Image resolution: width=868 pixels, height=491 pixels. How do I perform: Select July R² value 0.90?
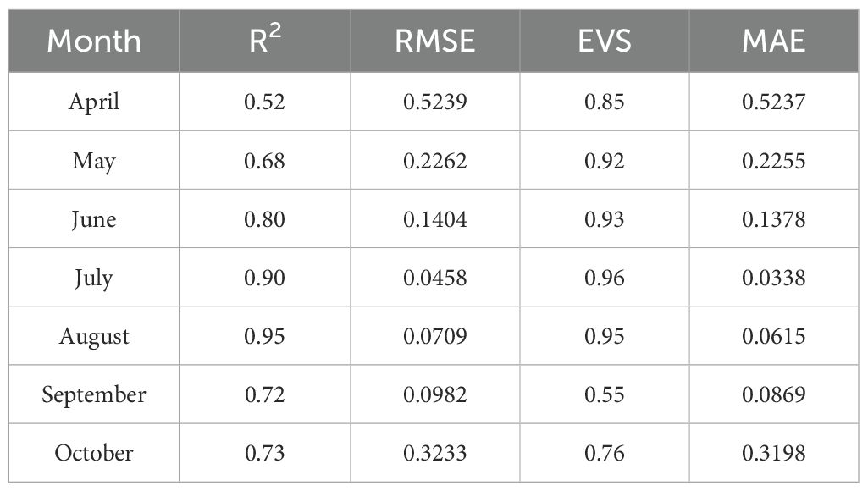click(x=264, y=278)
